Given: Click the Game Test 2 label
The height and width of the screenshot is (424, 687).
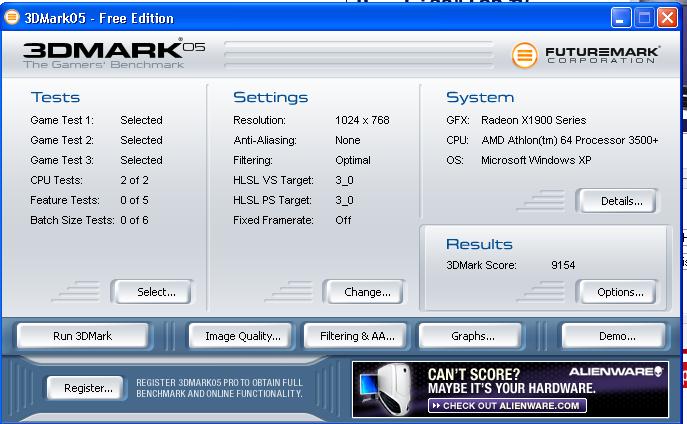Looking at the screenshot, I should tap(62, 140).
